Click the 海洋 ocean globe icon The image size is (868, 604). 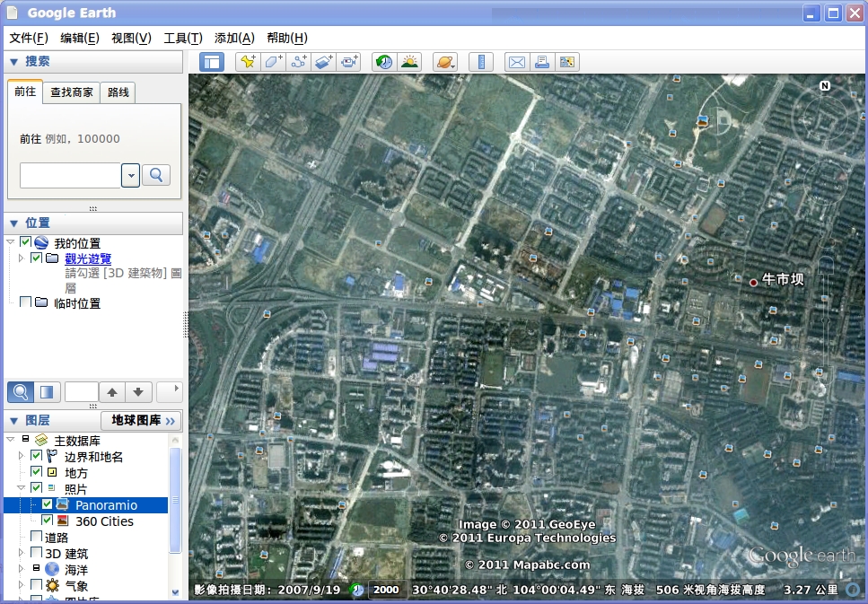coord(52,569)
